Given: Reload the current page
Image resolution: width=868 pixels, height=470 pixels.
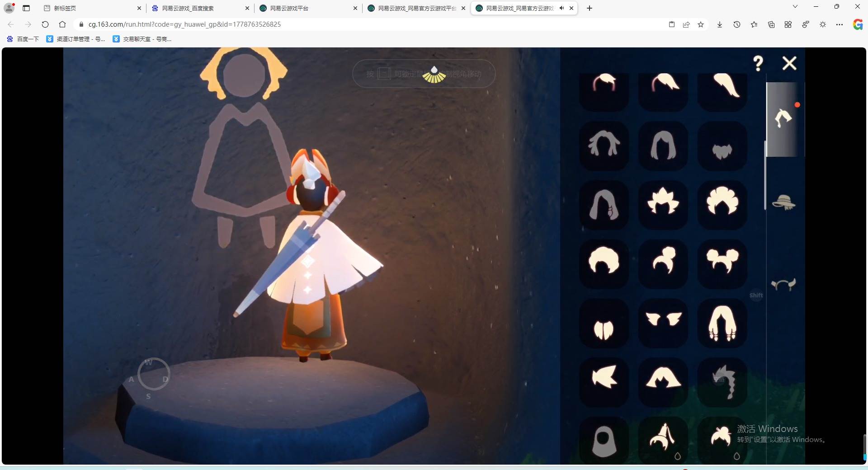Looking at the screenshot, I should (45, 24).
